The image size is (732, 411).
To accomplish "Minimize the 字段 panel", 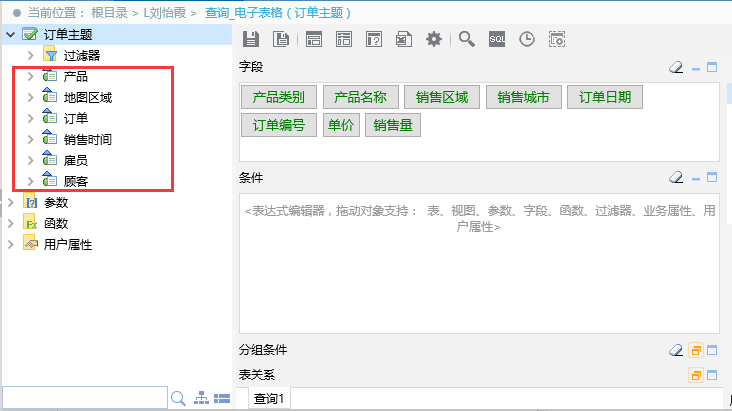I will 696,68.
